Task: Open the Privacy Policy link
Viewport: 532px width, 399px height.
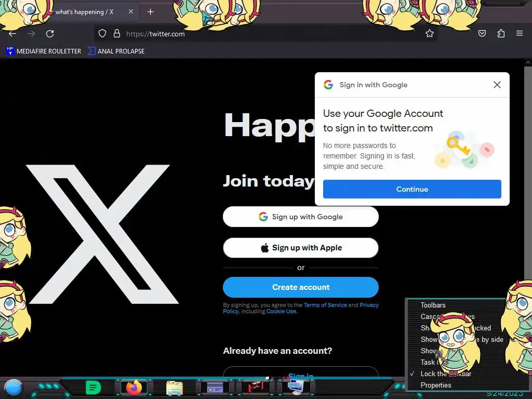Action: click(x=369, y=305)
